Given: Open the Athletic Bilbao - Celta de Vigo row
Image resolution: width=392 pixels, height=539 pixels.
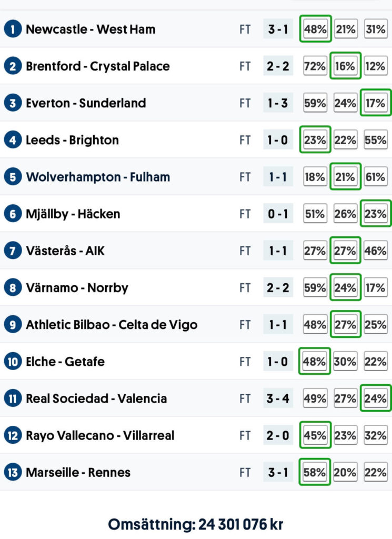Looking at the screenshot, I should pos(196,324).
